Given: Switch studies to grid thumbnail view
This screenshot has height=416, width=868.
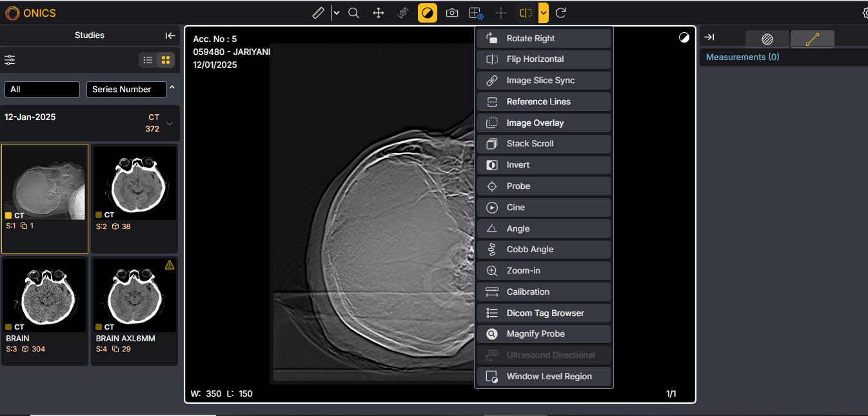Looking at the screenshot, I should click(166, 60).
